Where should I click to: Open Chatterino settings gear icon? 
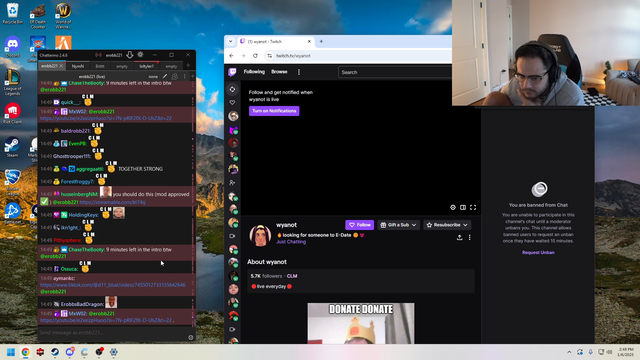click(x=140, y=55)
